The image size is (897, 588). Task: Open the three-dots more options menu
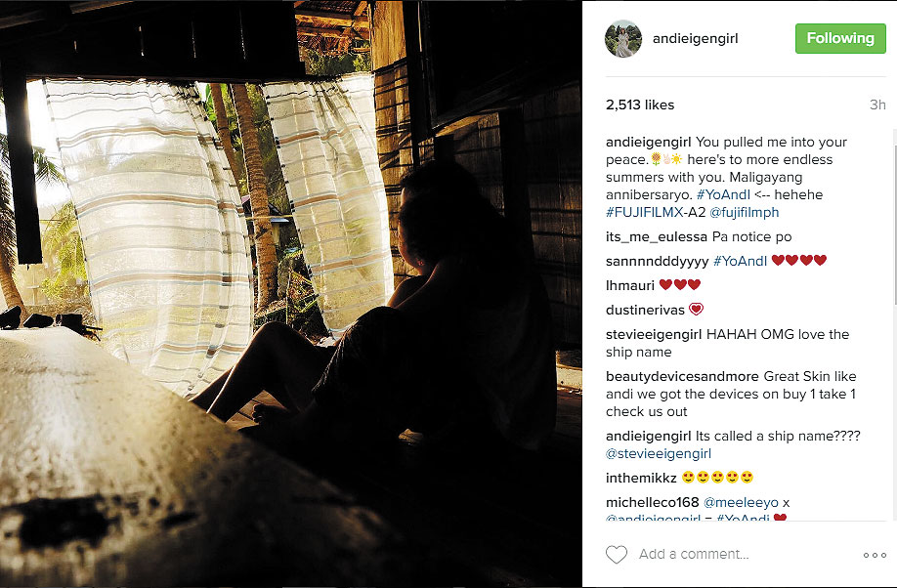pos(875,555)
